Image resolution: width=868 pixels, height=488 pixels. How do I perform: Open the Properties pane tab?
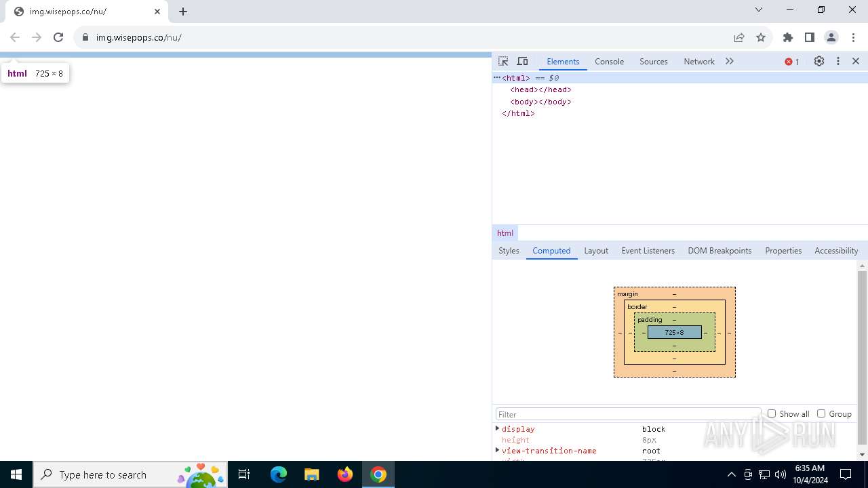pos(783,251)
